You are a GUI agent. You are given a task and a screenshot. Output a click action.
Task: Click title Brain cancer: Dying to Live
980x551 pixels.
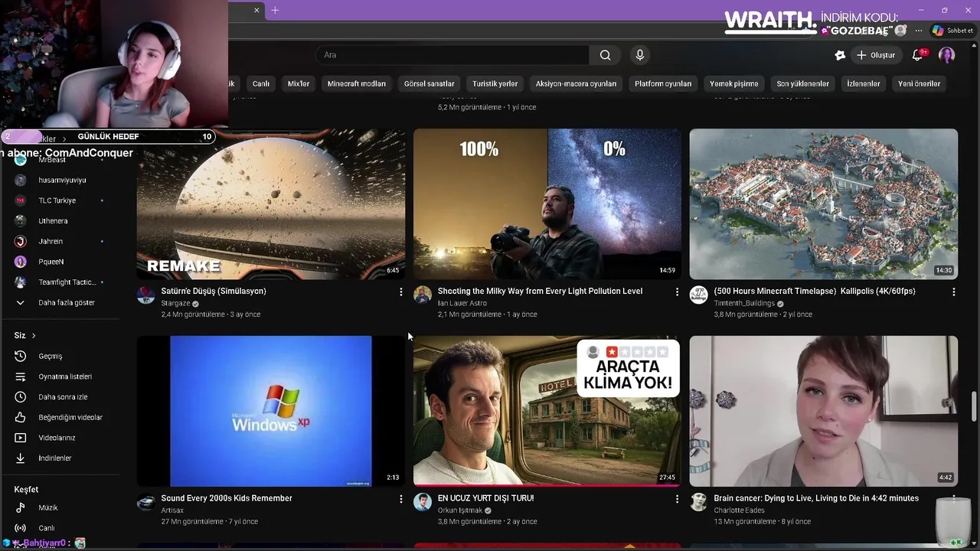816,498
